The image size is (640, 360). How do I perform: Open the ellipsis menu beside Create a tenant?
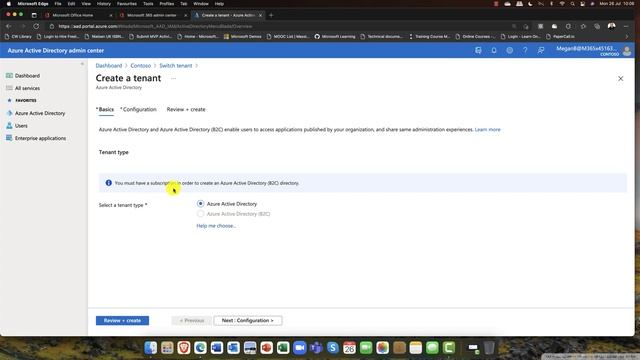tap(173, 78)
